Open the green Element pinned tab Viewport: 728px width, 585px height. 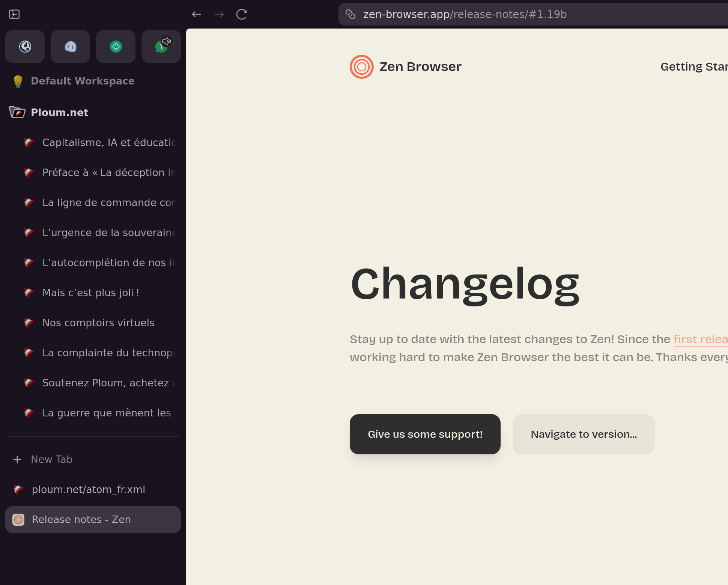pyautogui.click(x=116, y=47)
